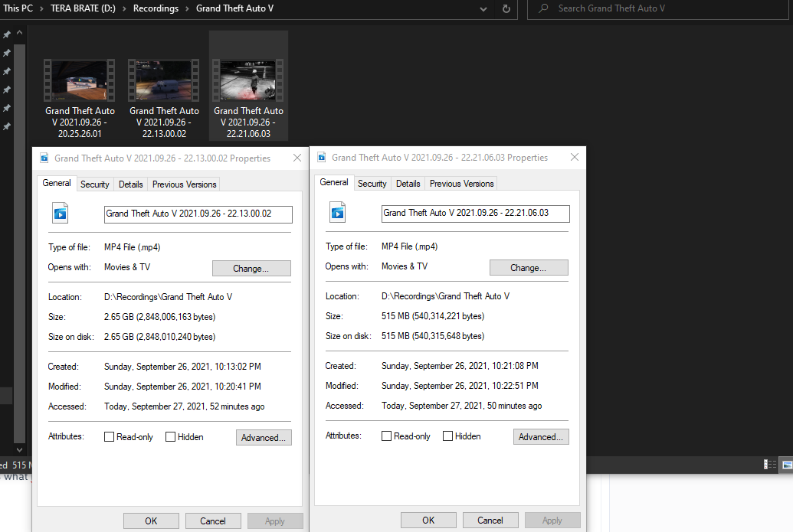Expand chevron after TERA BRATE (D:) breadcrumb

(x=124, y=8)
